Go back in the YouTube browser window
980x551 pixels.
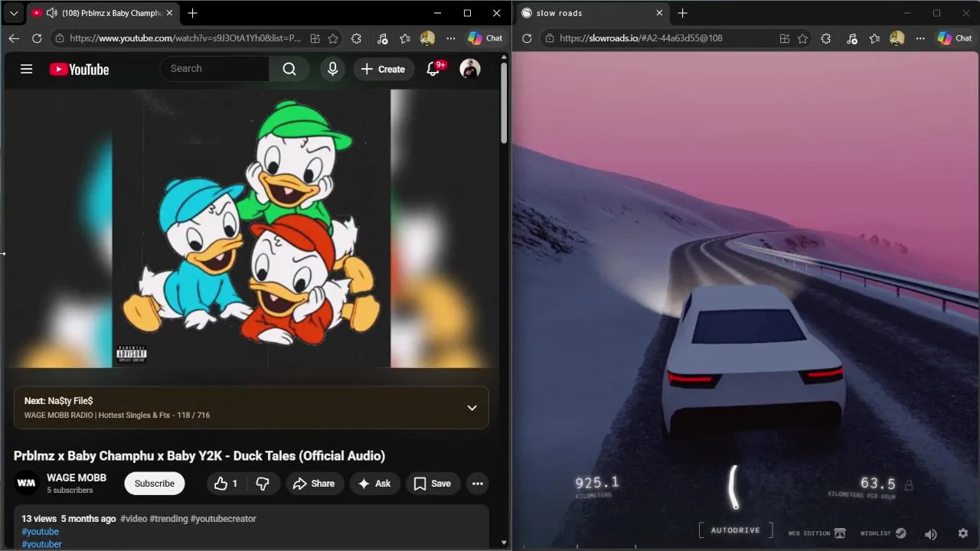[x=14, y=38]
